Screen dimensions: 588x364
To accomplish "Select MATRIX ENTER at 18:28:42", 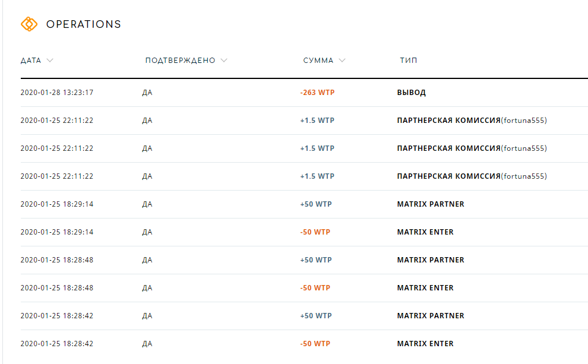I will (x=425, y=344).
